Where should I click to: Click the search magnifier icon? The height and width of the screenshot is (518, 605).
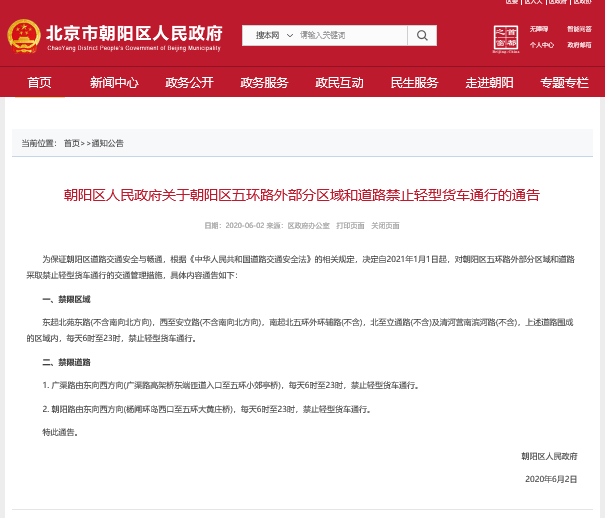coord(422,36)
